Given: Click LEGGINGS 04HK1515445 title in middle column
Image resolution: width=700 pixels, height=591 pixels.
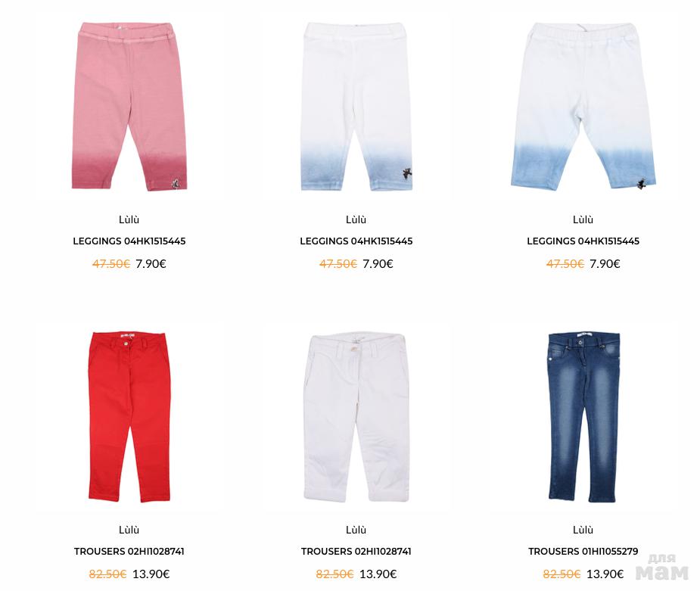Looking at the screenshot, I should pos(356,241).
